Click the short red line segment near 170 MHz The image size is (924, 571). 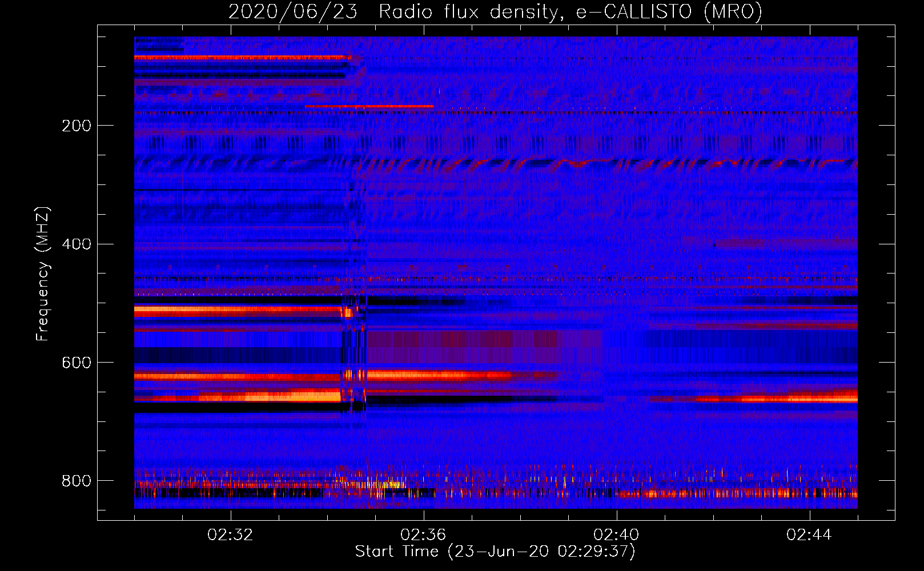(369, 106)
